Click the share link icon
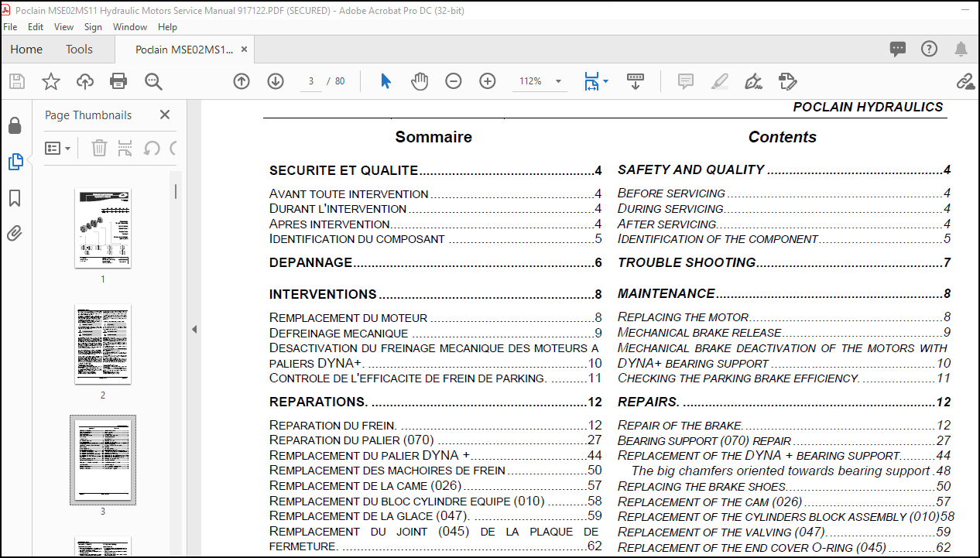This screenshot has height=558, width=980. coord(965,81)
